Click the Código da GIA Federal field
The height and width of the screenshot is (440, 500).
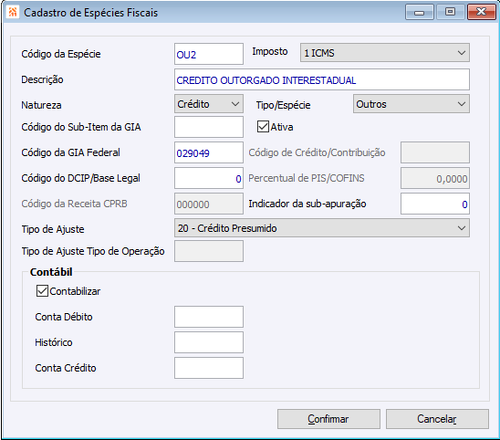pos(209,153)
